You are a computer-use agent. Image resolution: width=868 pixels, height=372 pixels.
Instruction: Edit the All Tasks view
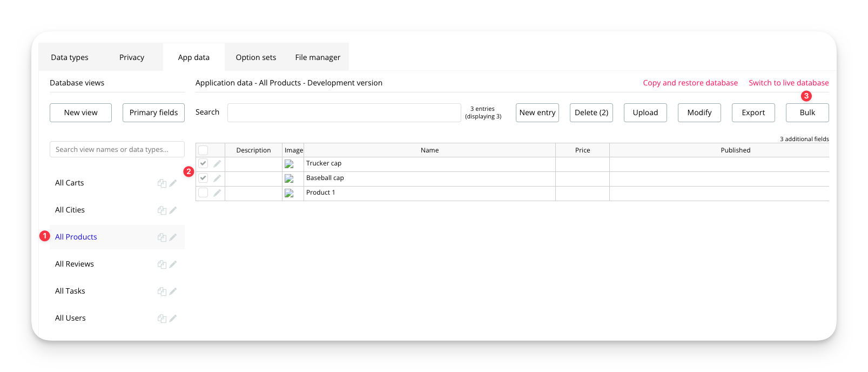173,291
